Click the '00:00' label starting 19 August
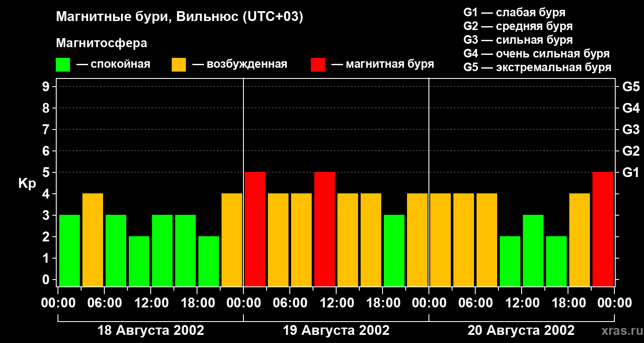 (243, 303)
